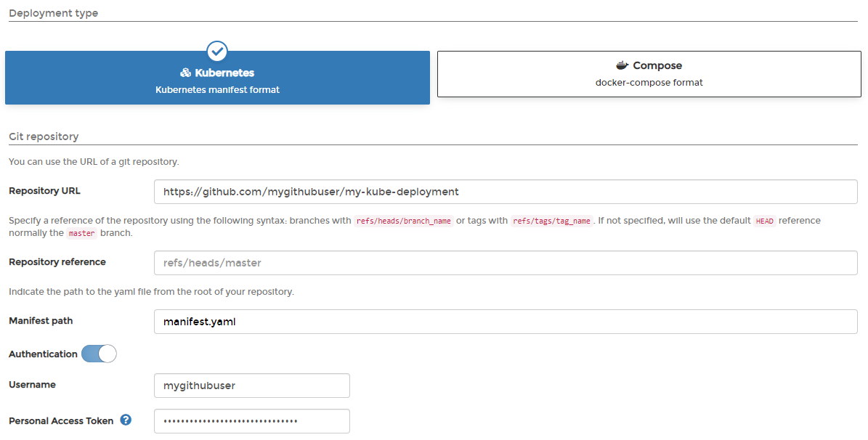Click the refs/heads/branch_name code snippet
The width and height of the screenshot is (868, 440).
[404, 221]
